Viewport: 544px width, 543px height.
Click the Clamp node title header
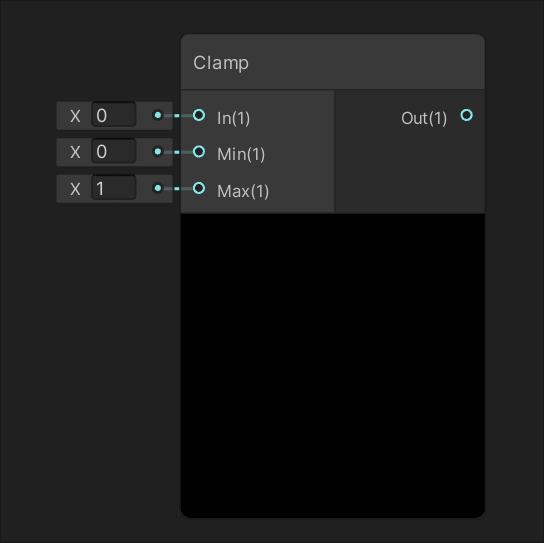click(332, 62)
